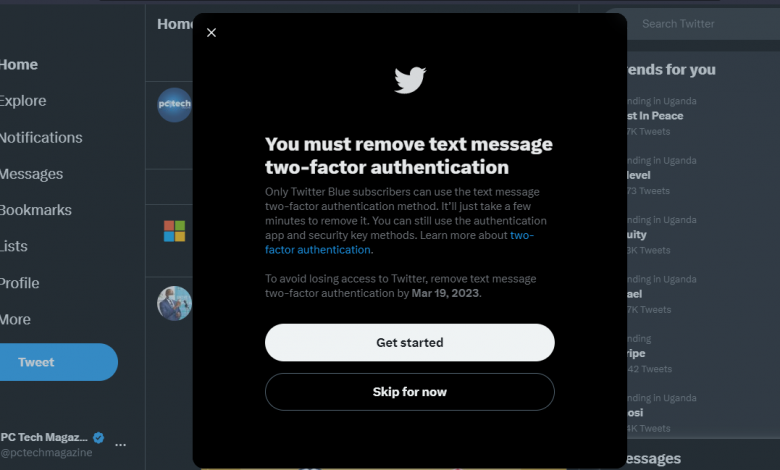The height and width of the screenshot is (470, 780).
Task: Expand the More menu in sidebar
Action: (15, 320)
